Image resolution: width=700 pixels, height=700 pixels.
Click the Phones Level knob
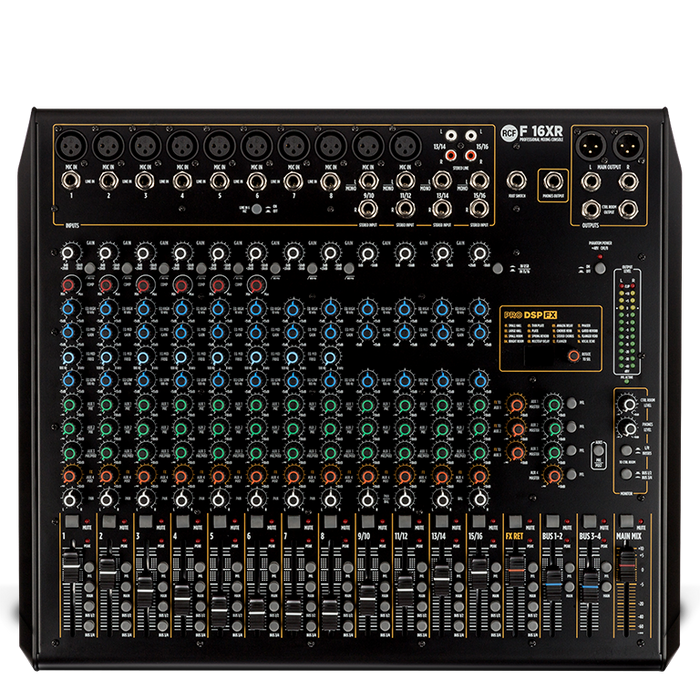[x=628, y=429]
